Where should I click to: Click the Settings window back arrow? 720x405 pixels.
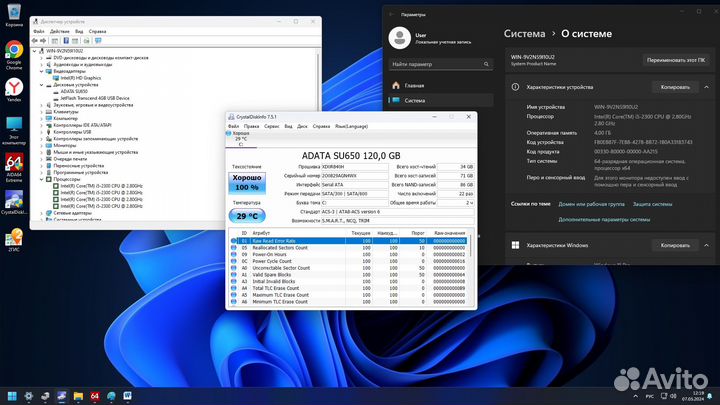pos(391,15)
